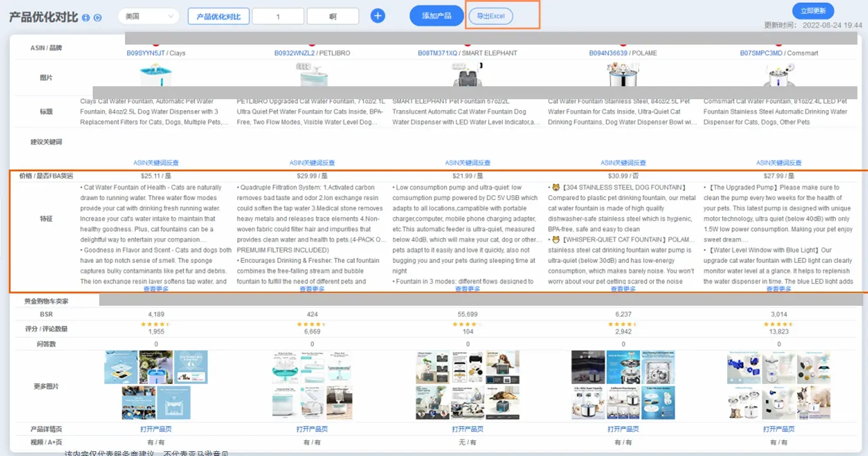Click ASIN关键词反查 under SMART ELEPHANT product
868x456 pixels.
point(468,163)
